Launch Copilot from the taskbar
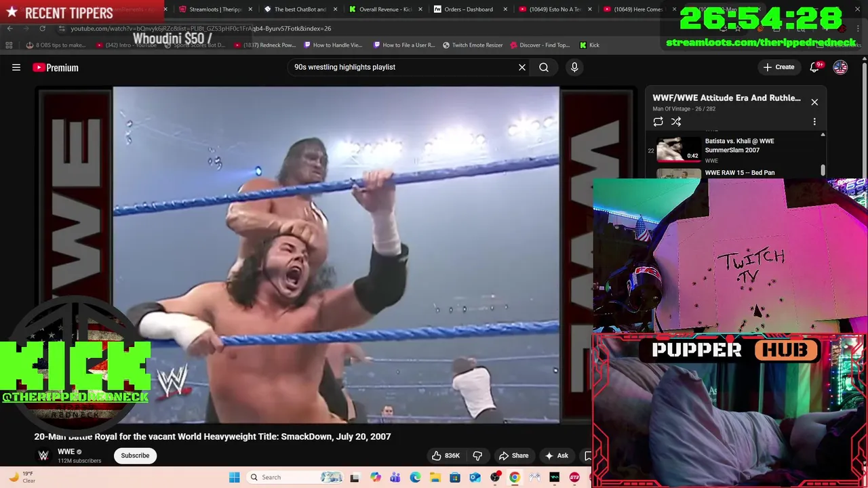 (x=375, y=477)
